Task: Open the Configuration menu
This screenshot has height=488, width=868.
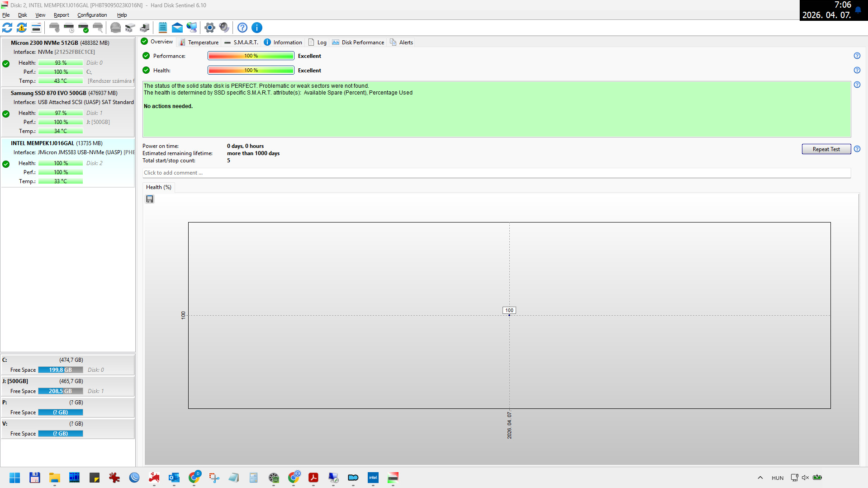Action: coord(92,15)
